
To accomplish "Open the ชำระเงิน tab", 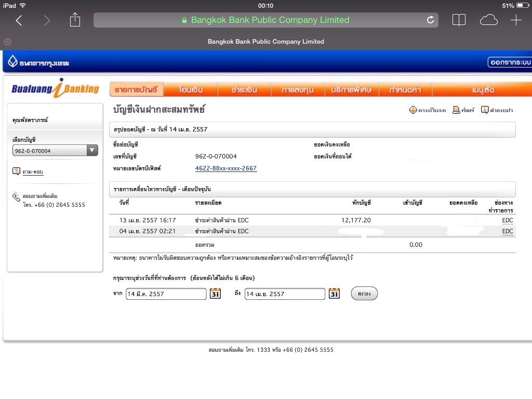I will [244, 89].
